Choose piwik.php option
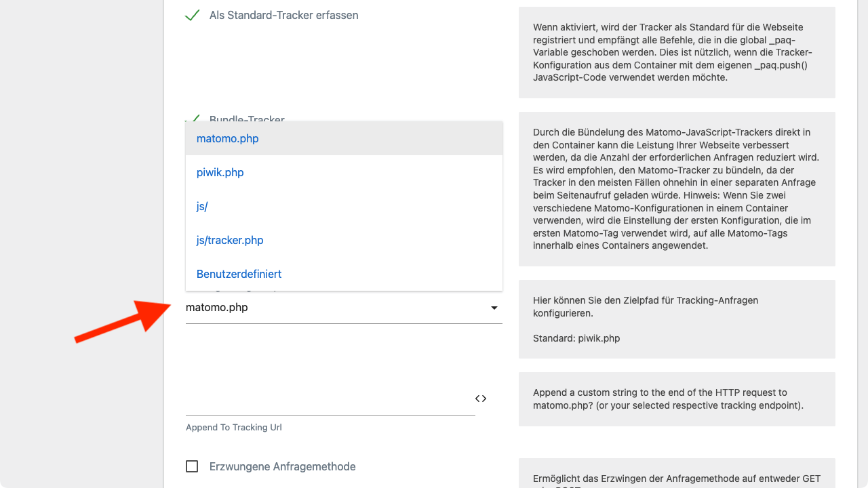 tap(344, 172)
